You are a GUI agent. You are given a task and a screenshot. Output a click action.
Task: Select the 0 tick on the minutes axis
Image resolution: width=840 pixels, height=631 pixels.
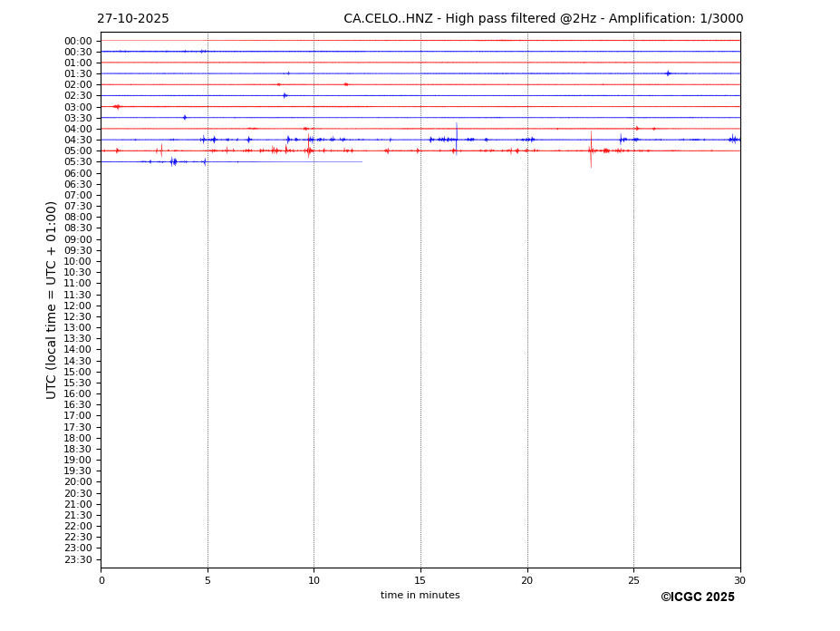click(x=101, y=581)
